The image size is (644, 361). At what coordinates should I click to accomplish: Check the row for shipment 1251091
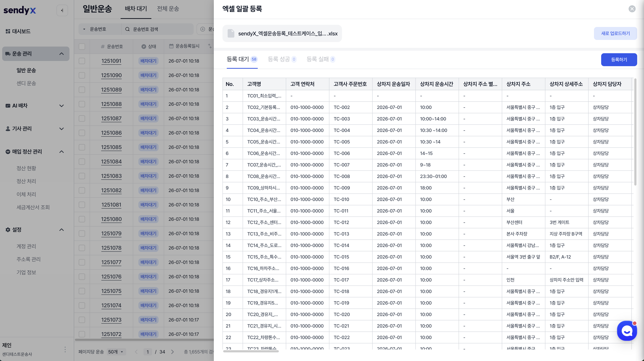click(82, 61)
